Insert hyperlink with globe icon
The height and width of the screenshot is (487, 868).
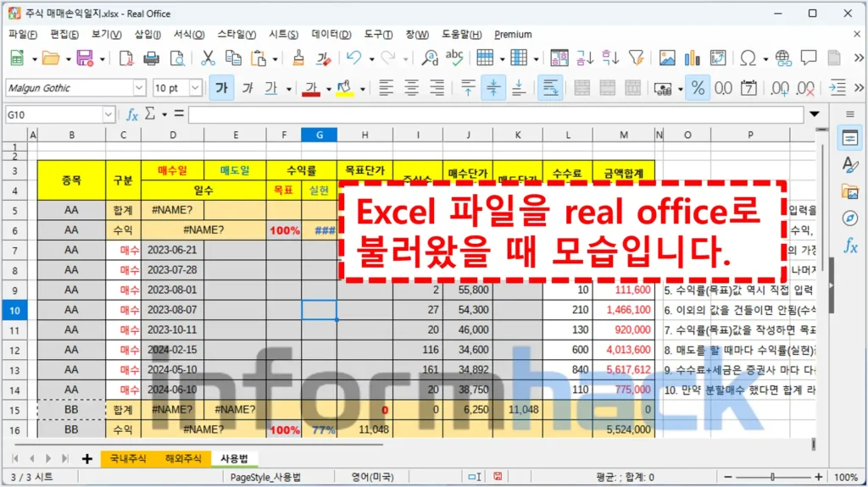[x=782, y=58]
